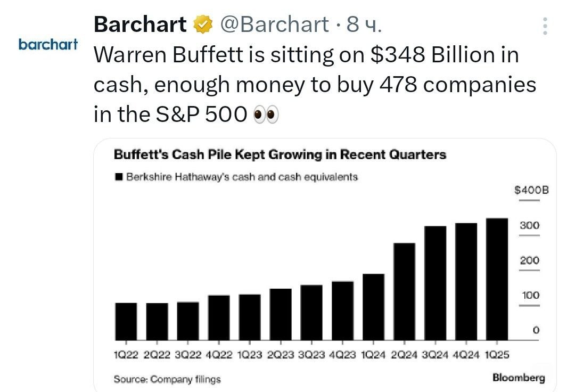The image size is (575, 392).
Task: Click the 3Q24 bar in chart
Action: 436,283
